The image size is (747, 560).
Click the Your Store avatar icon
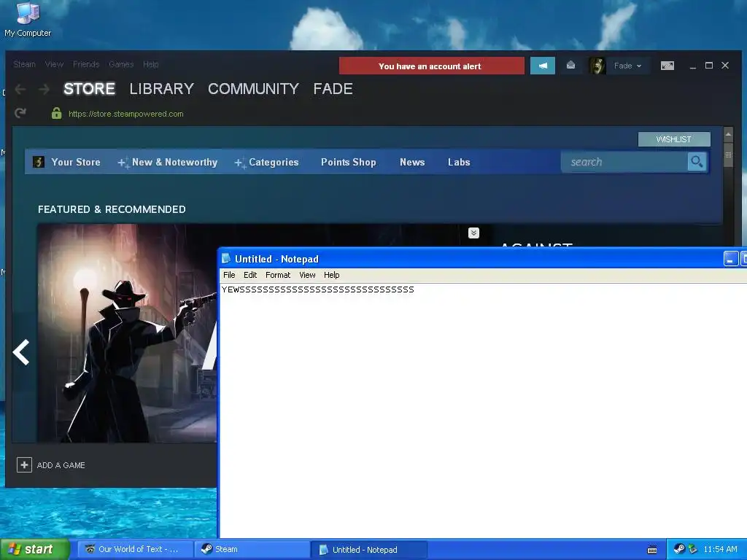pyautogui.click(x=39, y=162)
